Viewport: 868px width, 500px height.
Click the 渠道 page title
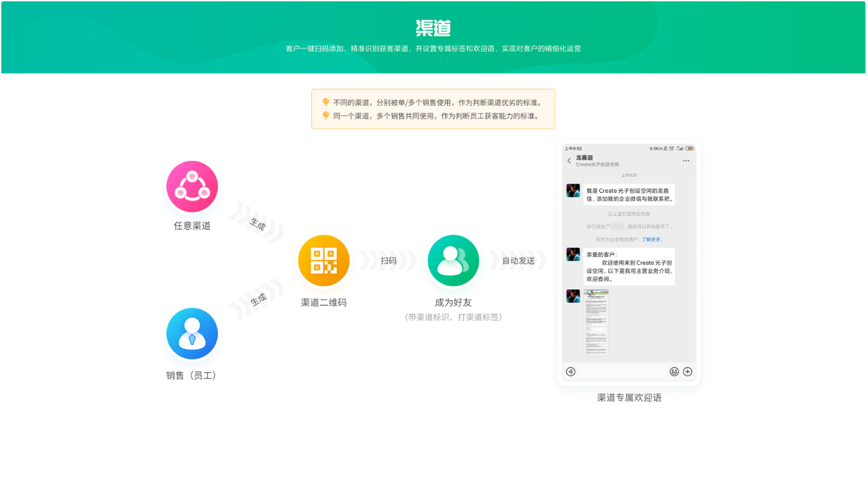click(x=433, y=28)
